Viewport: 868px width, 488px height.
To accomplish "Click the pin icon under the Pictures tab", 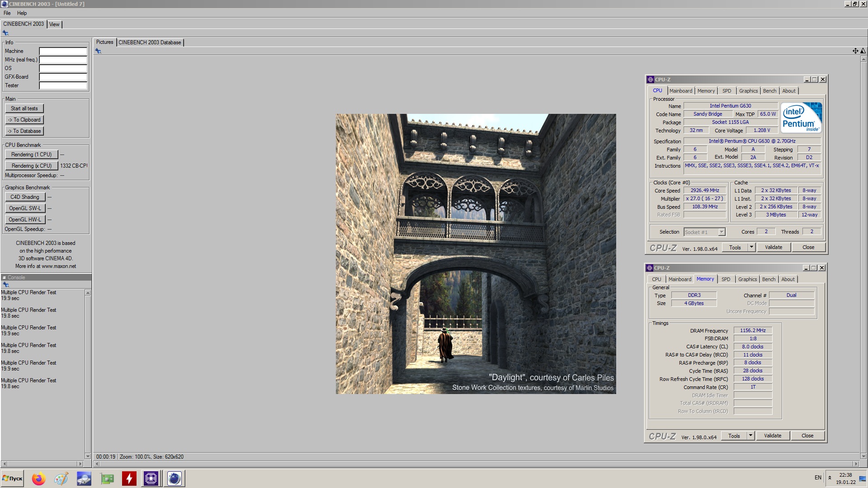I will pos(98,51).
